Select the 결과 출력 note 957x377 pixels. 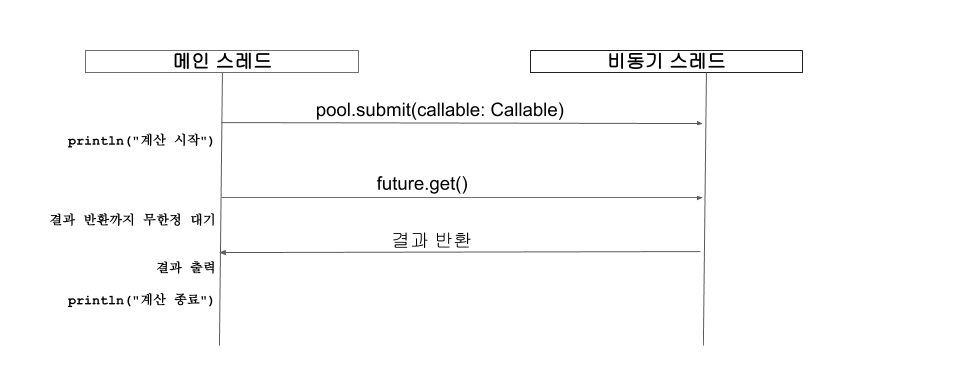(186, 267)
